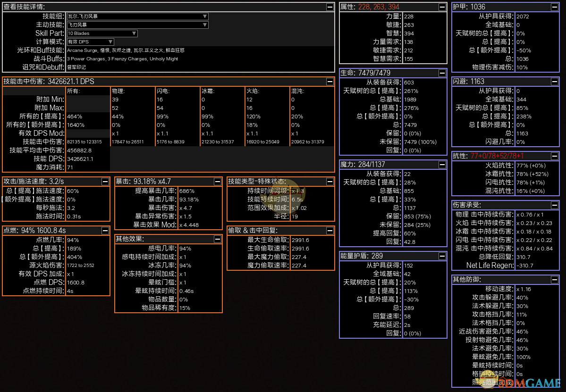Collapse the 属性 attributes panel
Viewport: 566px width, 392px height.
tap(442, 7)
